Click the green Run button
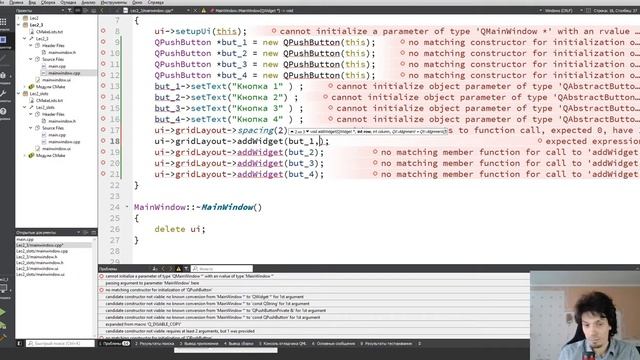640x360 pixels. 3,312
